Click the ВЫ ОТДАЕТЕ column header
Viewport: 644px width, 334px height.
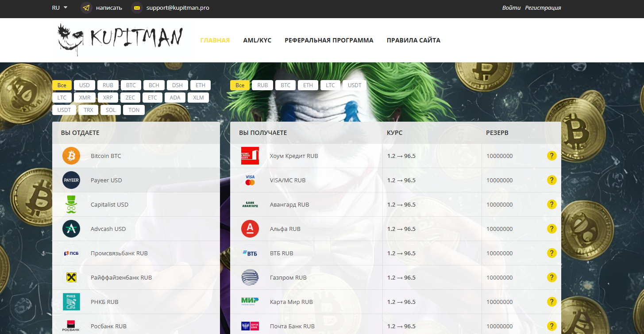coord(80,133)
